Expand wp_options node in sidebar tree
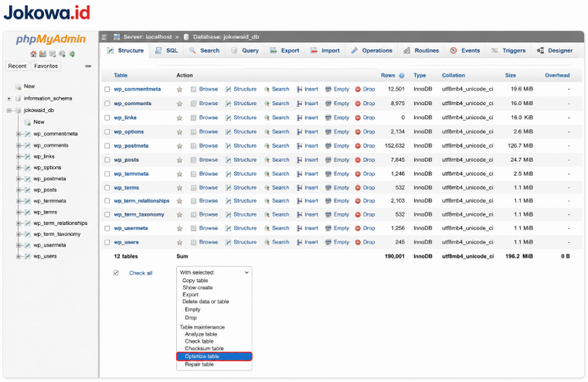 [19, 168]
